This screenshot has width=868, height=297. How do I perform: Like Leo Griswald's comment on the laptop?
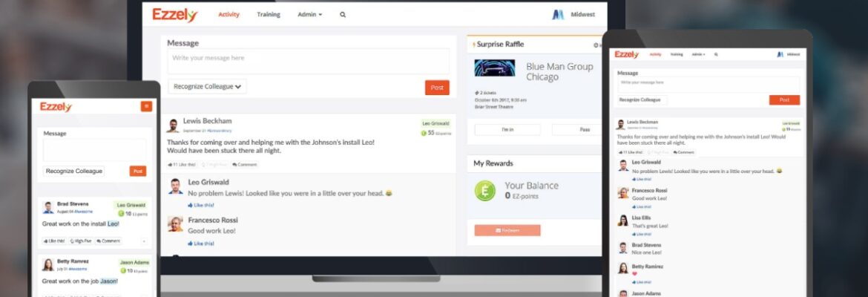[201, 205]
